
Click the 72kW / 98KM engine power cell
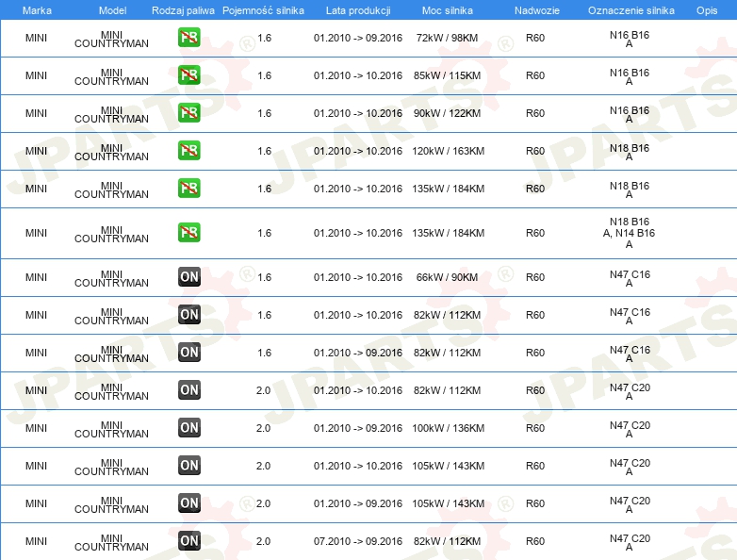[x=447, y=38]
